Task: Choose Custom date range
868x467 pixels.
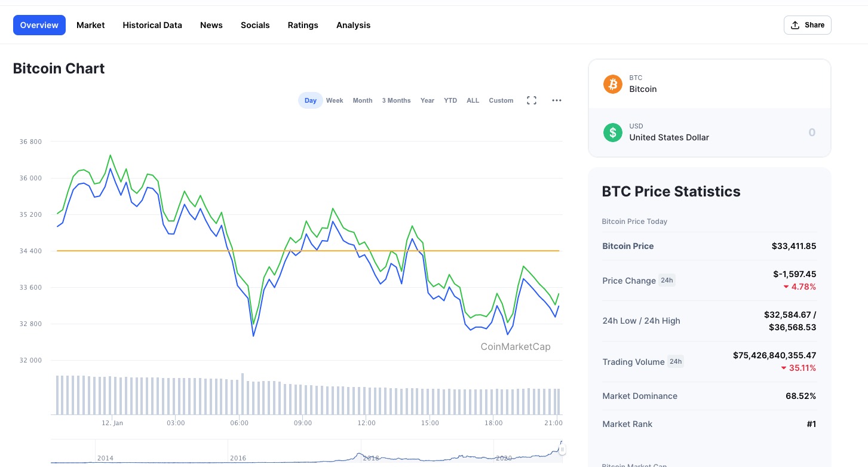Action: pyautogui.click(x=501, y=100)
